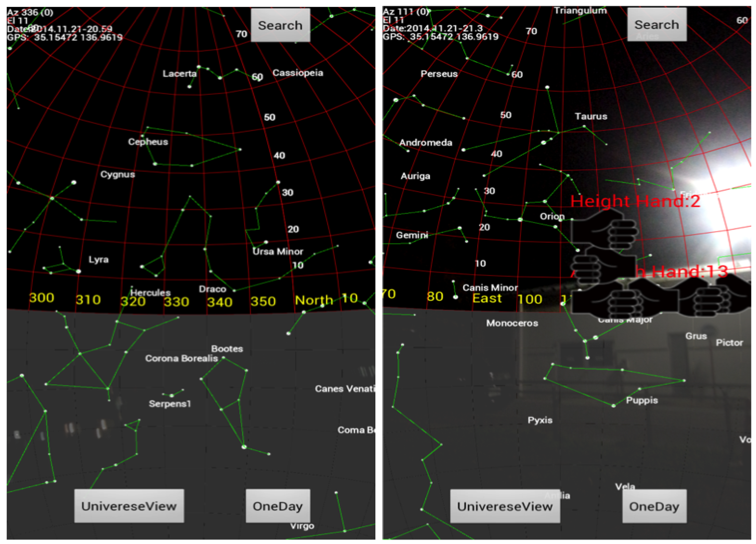
Task: Select the Lyra constellation label
Action: click(98, 259)
